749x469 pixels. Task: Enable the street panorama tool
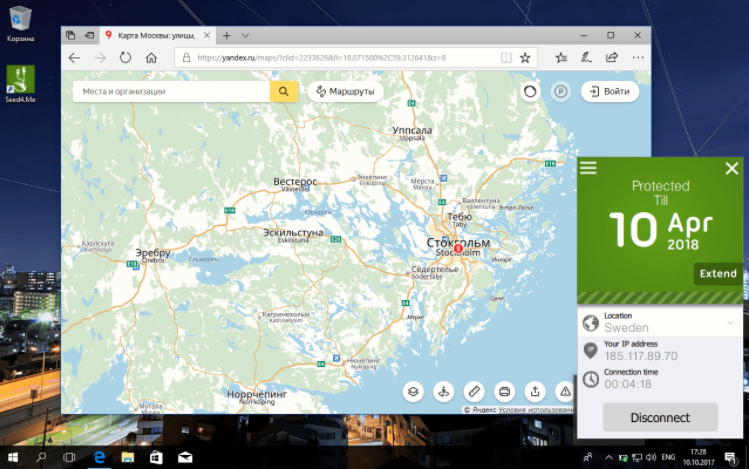tap(444, 392)
